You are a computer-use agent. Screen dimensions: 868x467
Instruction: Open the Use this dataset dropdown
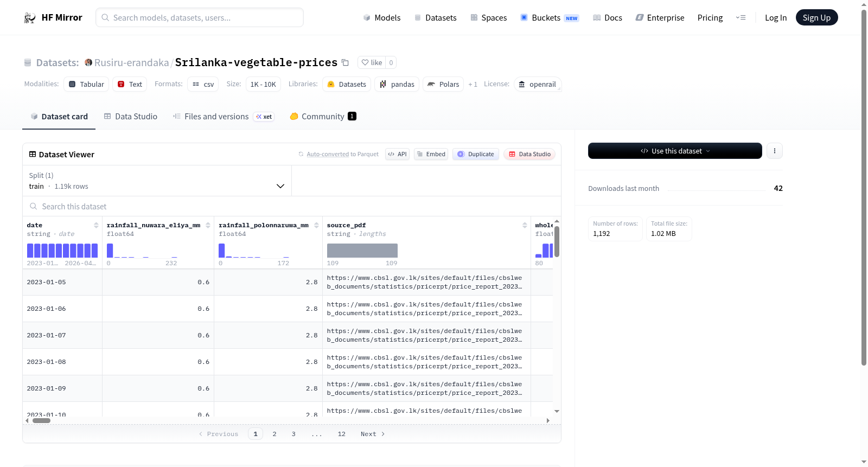pyautogui.click(x=675, y=151)
